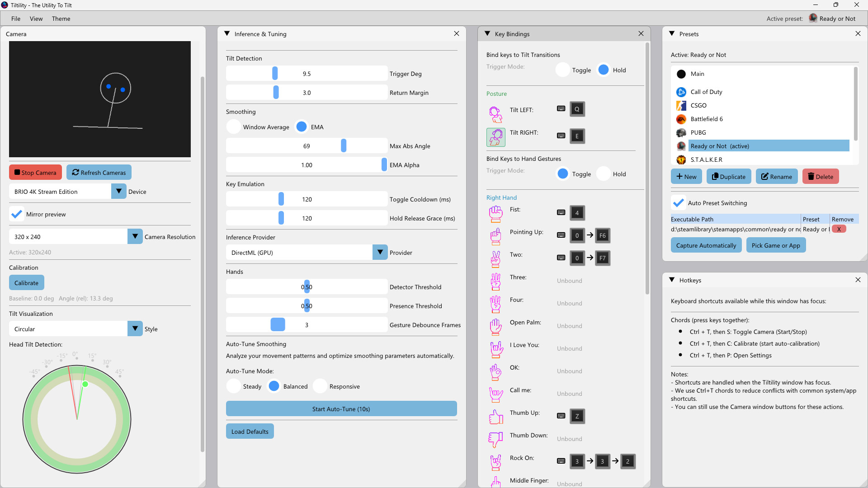Click the Tilt LEFT posture icon
The image size is (868, 488).
tap(495, 114)
